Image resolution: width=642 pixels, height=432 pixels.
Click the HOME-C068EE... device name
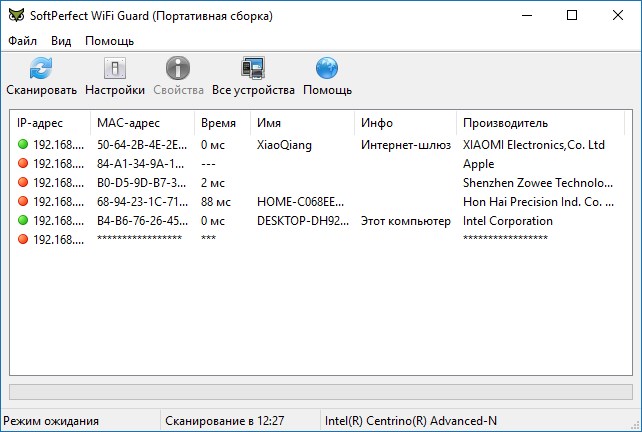pos(301,202)
